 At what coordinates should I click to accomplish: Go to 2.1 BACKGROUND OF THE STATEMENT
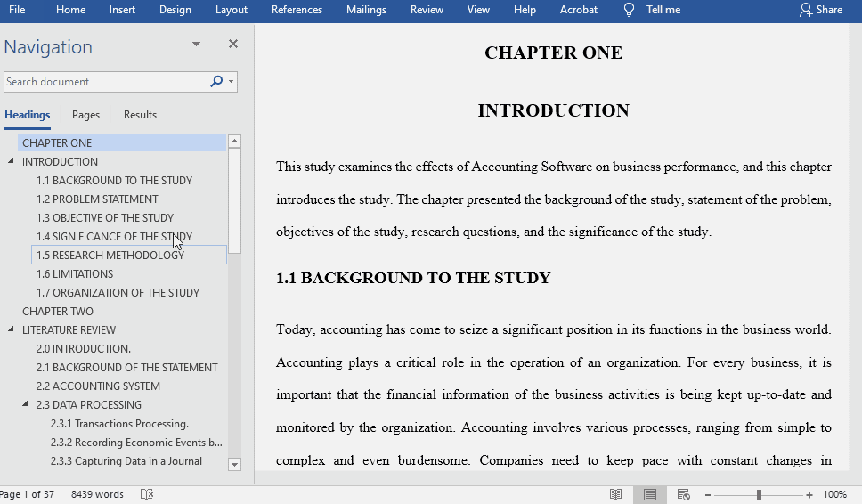point(127,367)
